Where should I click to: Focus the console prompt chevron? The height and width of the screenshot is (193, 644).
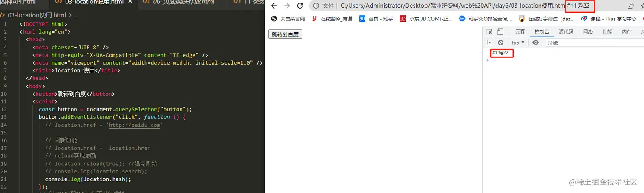tap(488, 60)
